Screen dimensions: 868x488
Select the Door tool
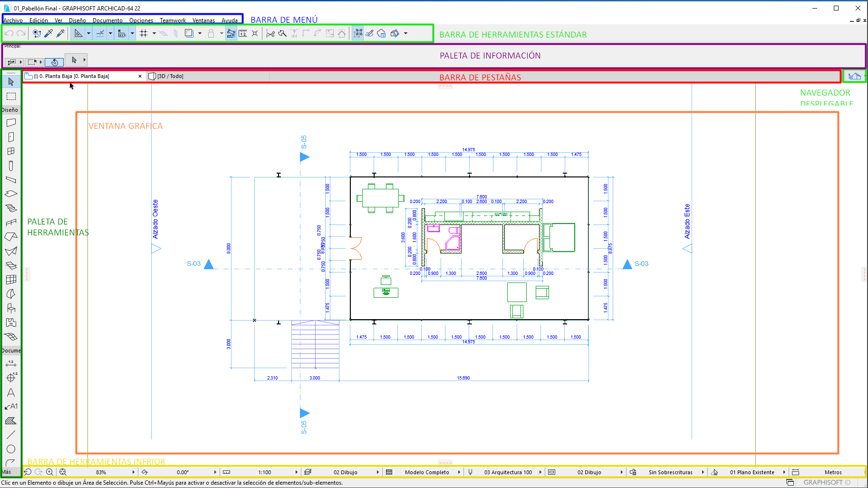tap(11, 137)
